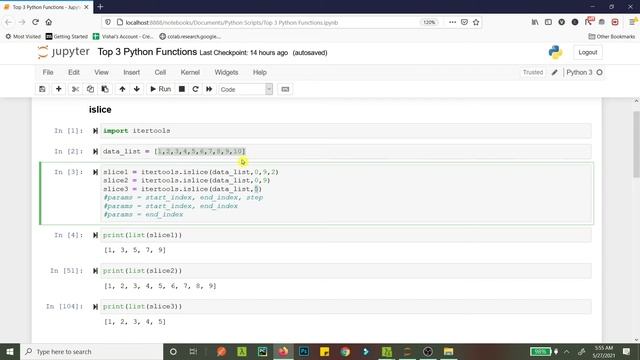Move selected cell down arrow
The width and height of the screenshot is (640, 360).
(137, 89)
